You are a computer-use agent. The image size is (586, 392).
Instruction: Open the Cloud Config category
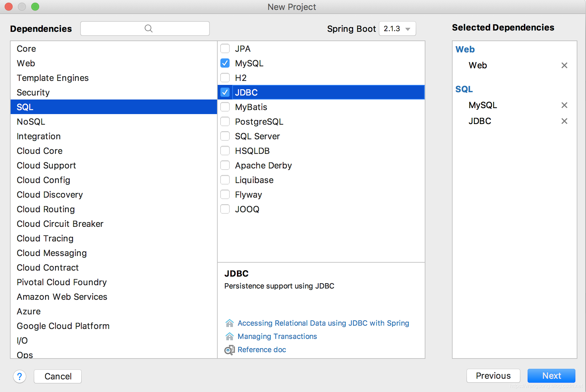[x=43, y=180]
